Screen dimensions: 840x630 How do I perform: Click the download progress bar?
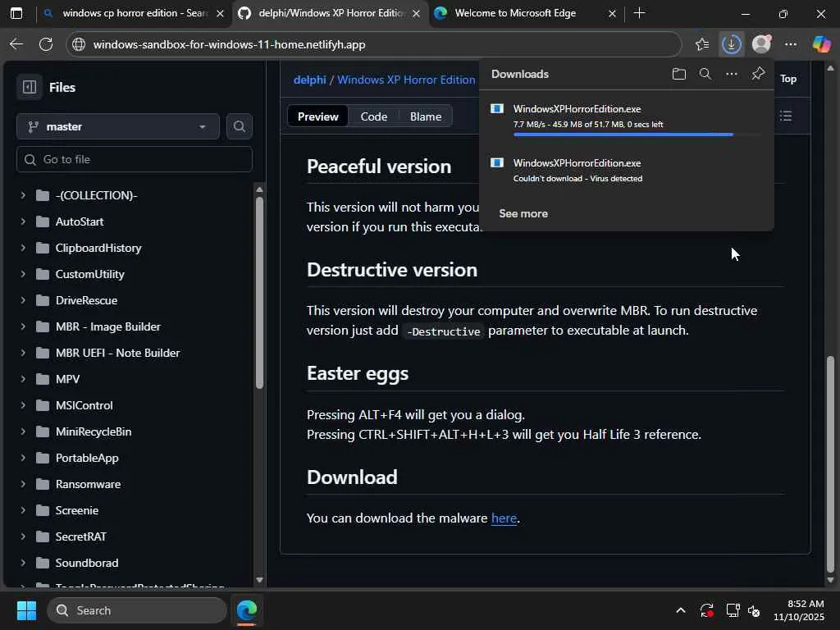(637, 135)
